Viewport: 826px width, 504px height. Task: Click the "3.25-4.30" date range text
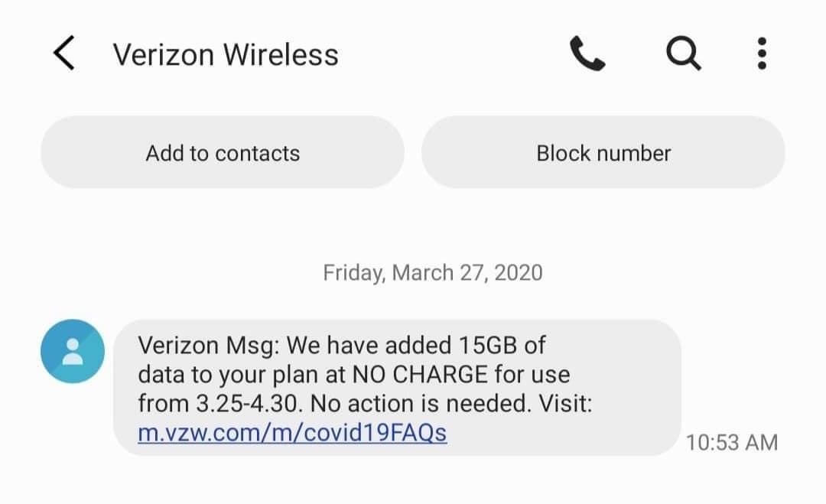click(250, 404)
